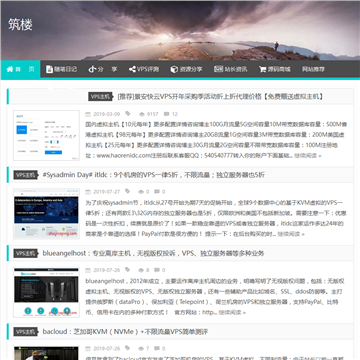
Task: Click the eye views icon showing 8
Action: (x=141, y=270)
